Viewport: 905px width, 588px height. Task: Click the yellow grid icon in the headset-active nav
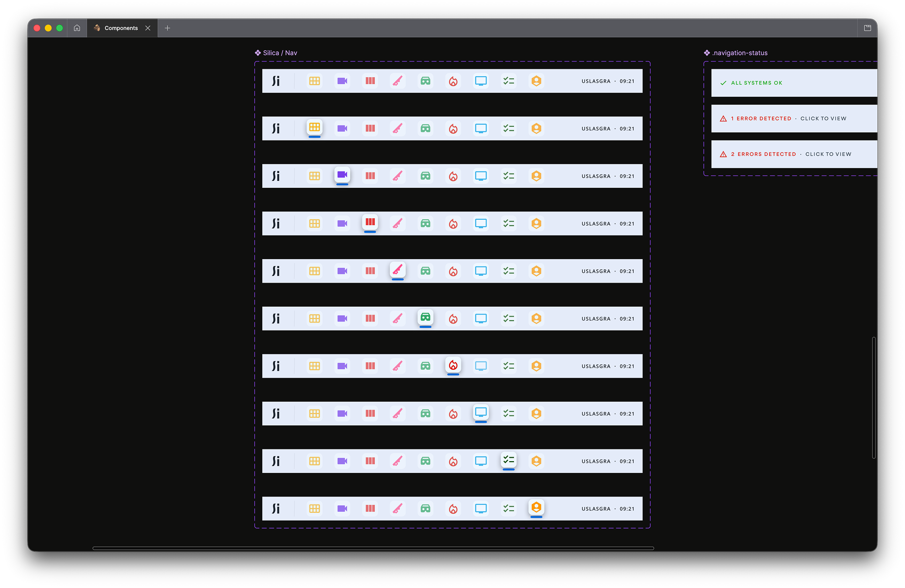pos(314,319)
